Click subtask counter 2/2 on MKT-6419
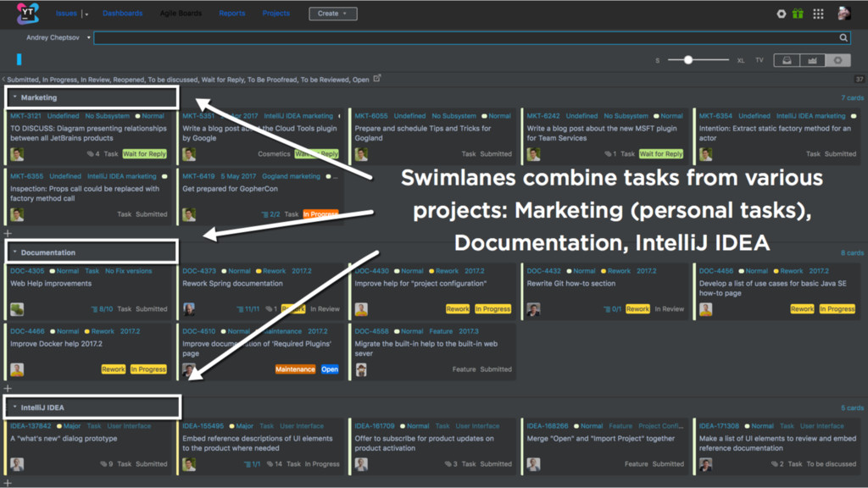This screenshot has height=488, width=868. (x=270, y=214)
